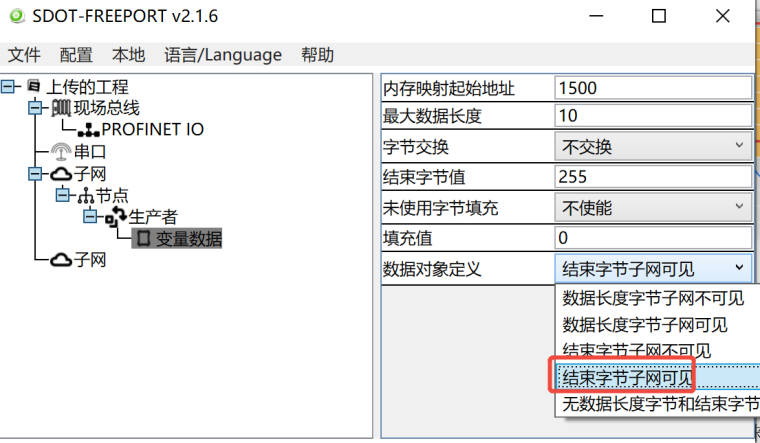
Task: Click the 结束字节值 field showing 255
Action: 652,177
